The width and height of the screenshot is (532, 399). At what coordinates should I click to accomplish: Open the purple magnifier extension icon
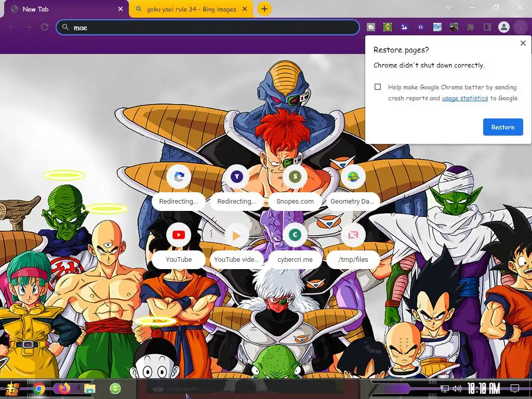click(x=421, y=27)
